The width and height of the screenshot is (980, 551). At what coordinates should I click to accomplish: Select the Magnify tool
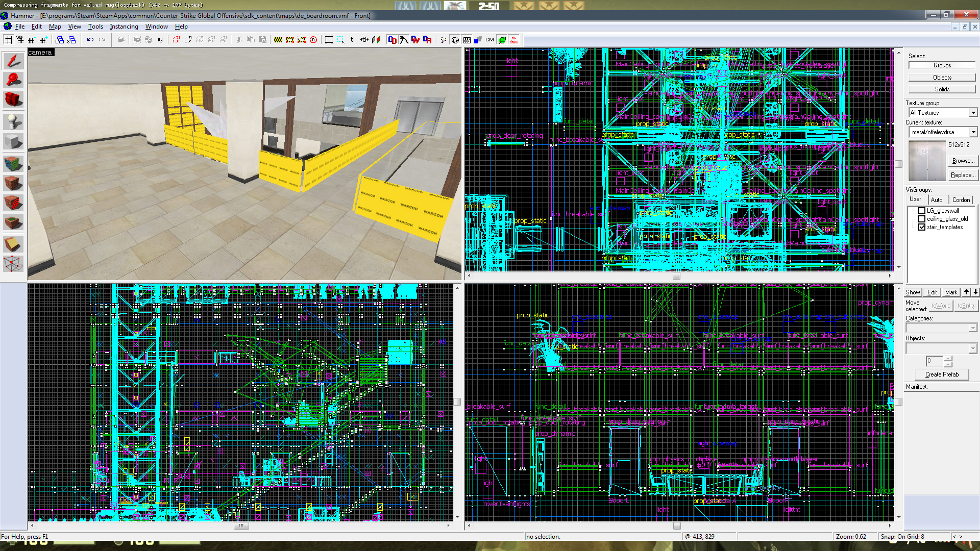pos(13,80)
